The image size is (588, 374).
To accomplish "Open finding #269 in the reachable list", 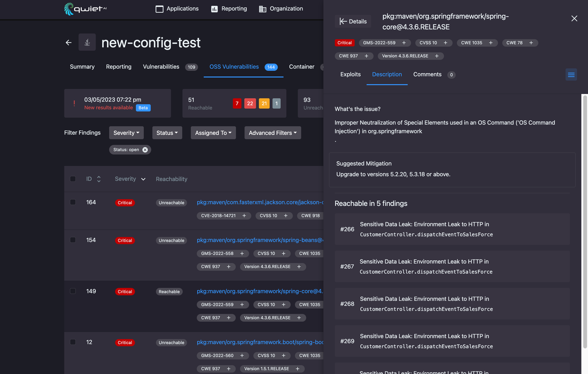I will 452,341.
